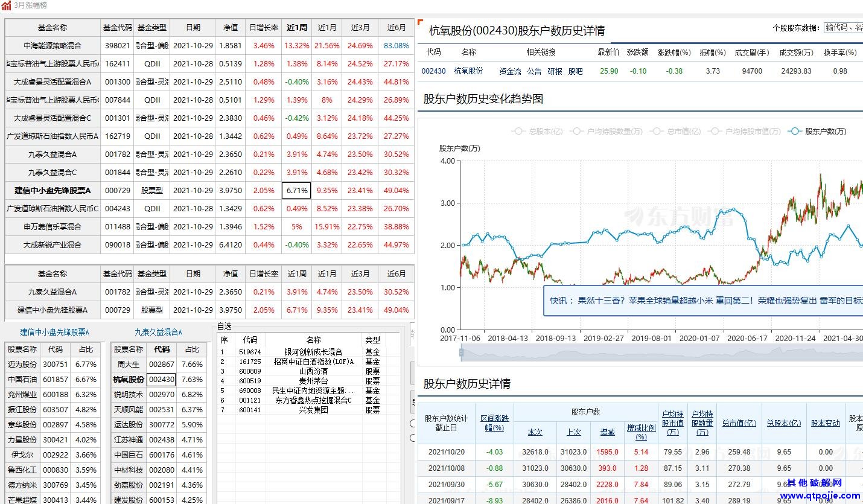Select watchlist item 东方睿鑫热点挖掘混合C
The height and width of the screenshot is (504, 863).
[313, 400]
